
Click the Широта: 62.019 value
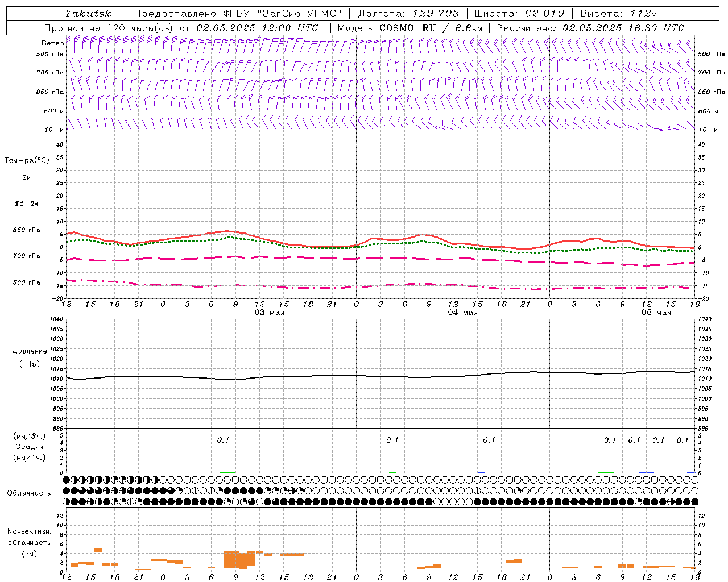point(520,14)
